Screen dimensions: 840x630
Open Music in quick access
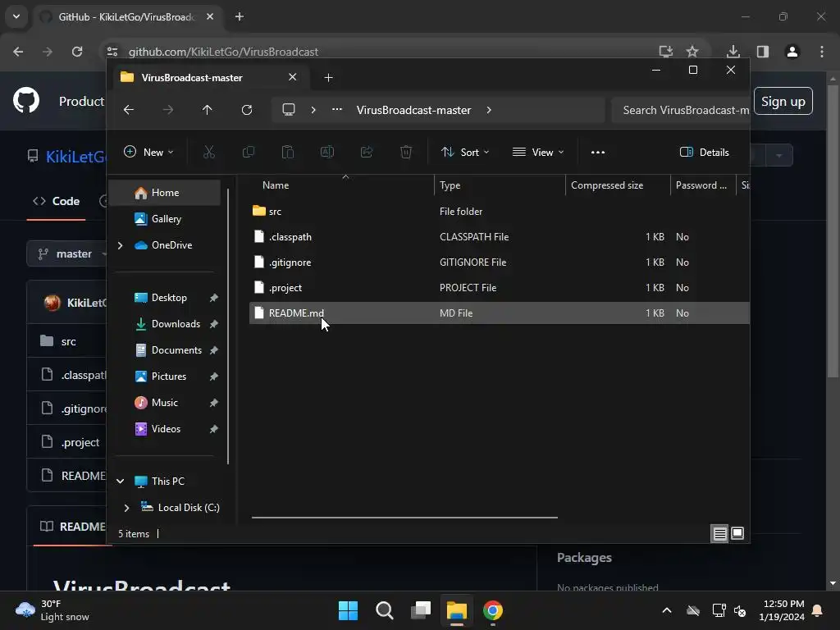tap(165, 402)
